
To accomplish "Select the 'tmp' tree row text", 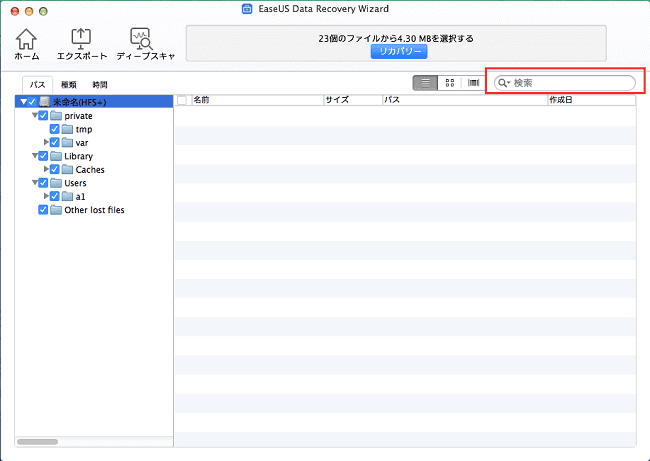I will [x=84, y=129].
